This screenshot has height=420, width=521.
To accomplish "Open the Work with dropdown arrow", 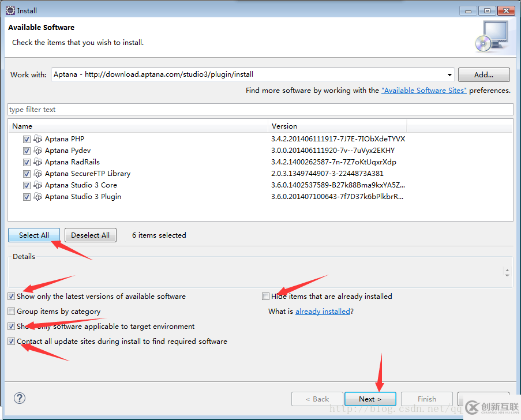I will click(449, 75).
